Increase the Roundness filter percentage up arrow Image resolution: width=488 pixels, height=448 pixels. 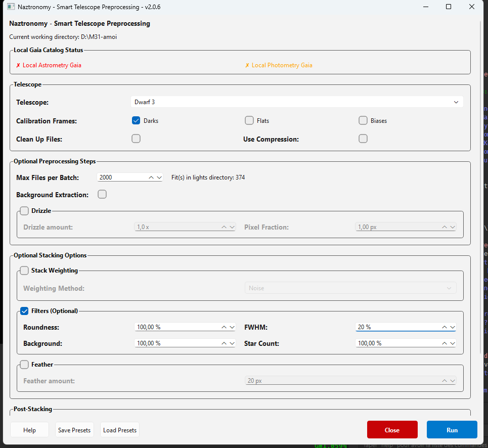[224, 327]
